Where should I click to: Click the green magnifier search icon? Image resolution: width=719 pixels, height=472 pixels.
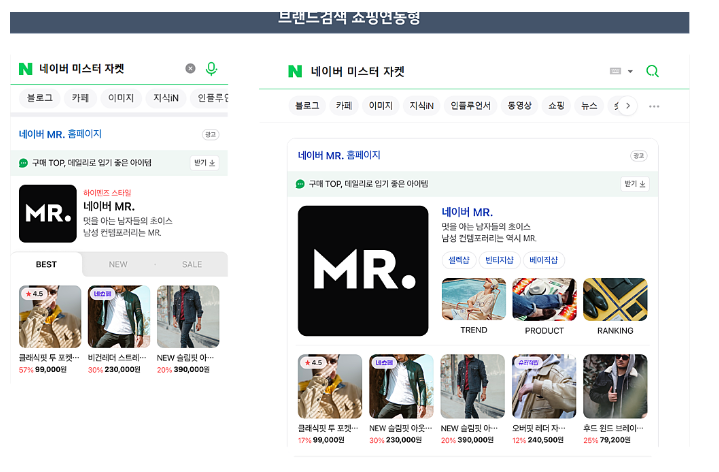[653, 71]
